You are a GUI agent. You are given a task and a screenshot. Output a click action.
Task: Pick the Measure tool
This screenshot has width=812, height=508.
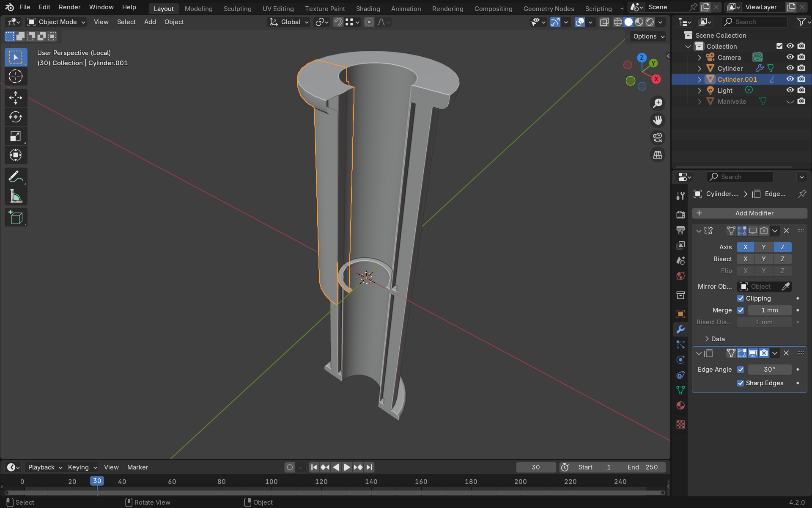coord(16,196)
